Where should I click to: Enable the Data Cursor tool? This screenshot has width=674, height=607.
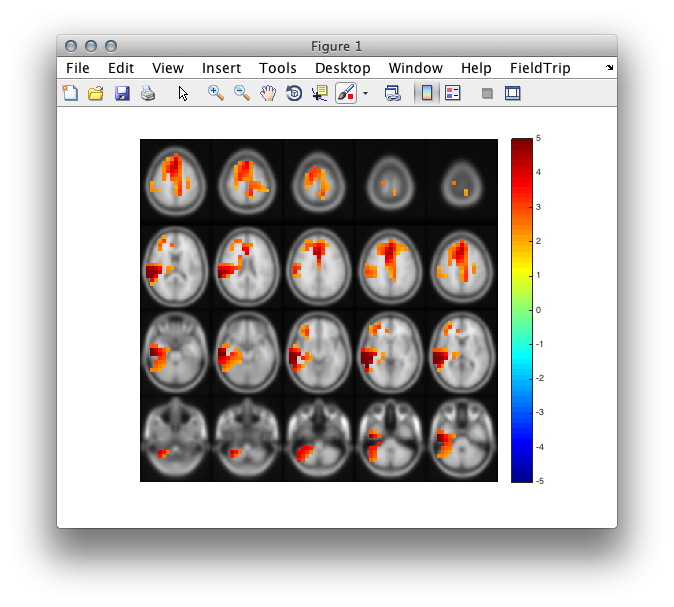click(320, 93)
